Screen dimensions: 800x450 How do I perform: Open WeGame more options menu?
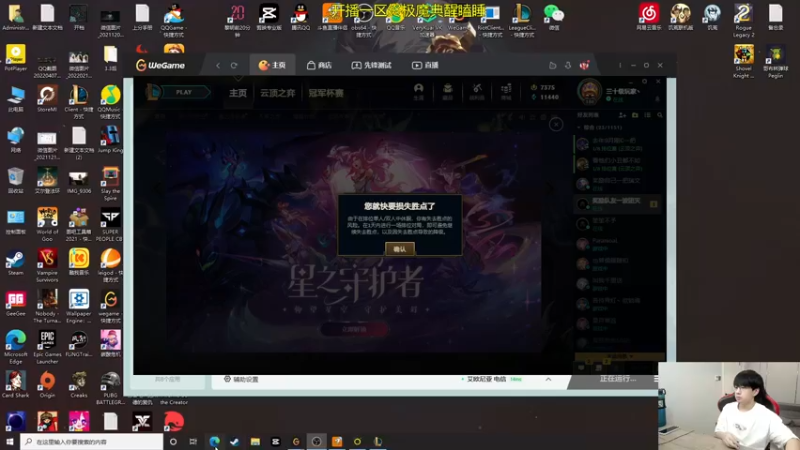(620, 65)
